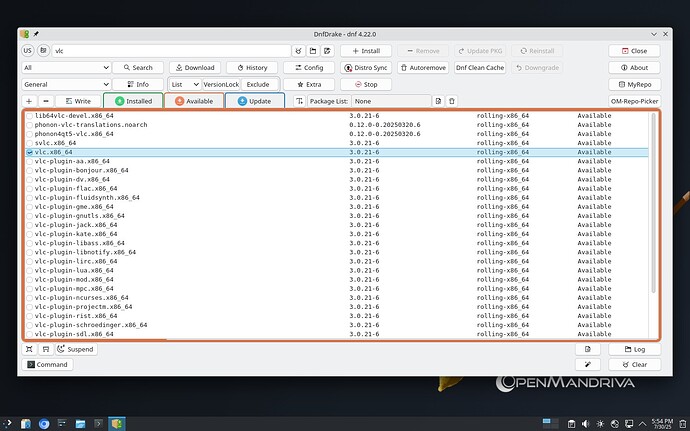This screenshot has width=690, height=431.
Task: Click the save icon left of Suspend
Action: (x=46, y=349)
